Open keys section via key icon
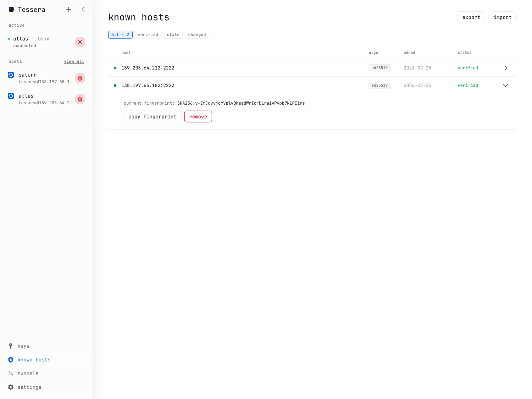 coord(11,346)
